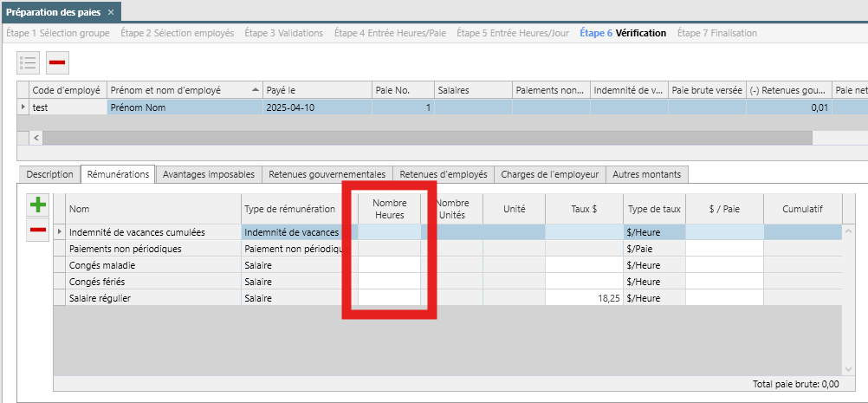This screenshot has width=868, height=403.
Task: Go to Étape 7 Finalisation
Action: 717,33
